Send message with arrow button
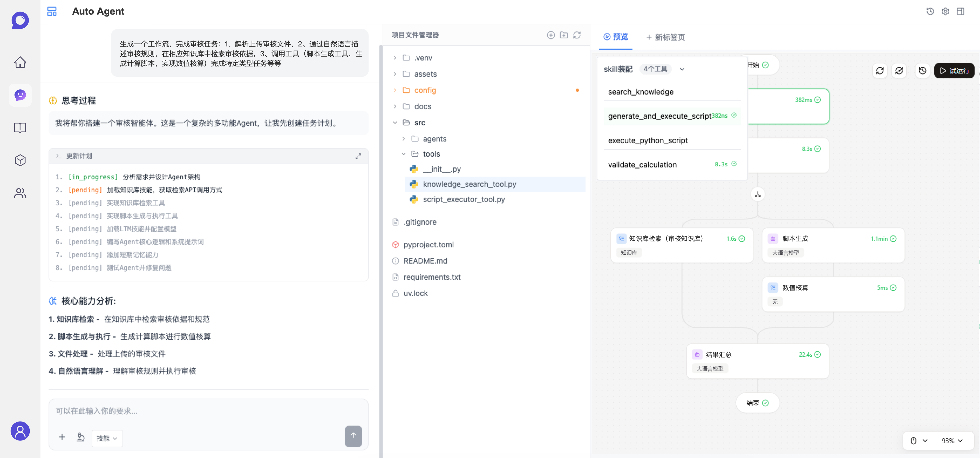 (353, 436)
